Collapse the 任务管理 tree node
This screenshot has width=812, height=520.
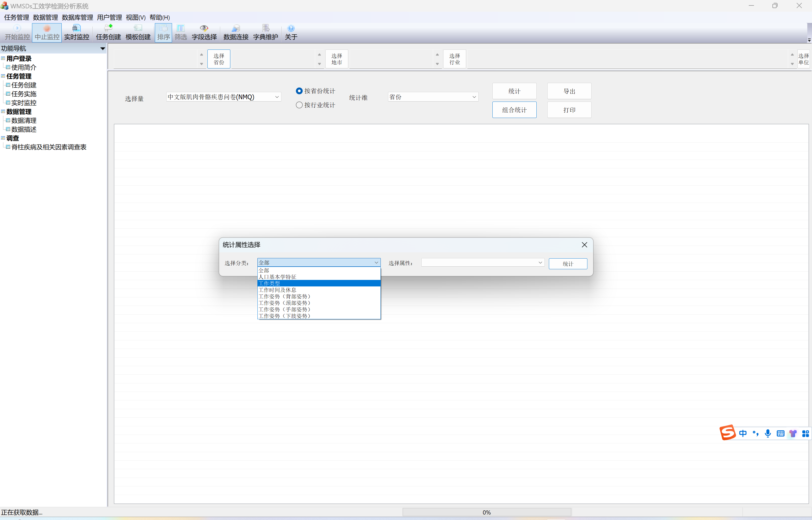tap(3, 76)
